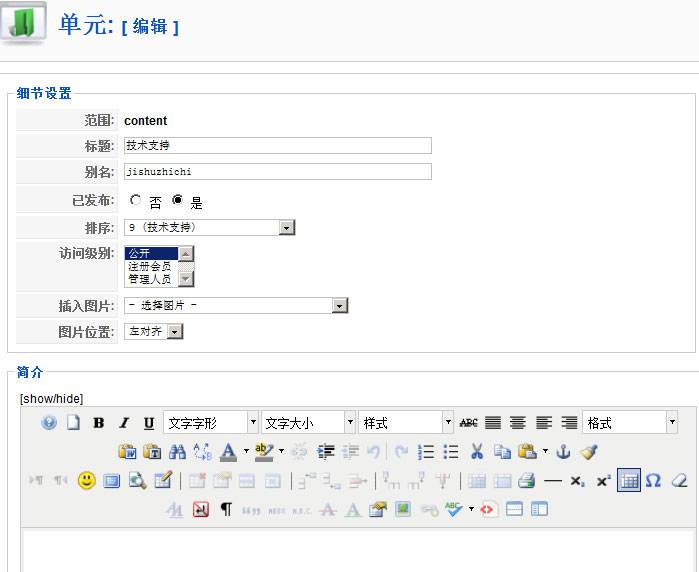Click the [show/hide] editor link

pyautogui.click(x=51, y=399)
